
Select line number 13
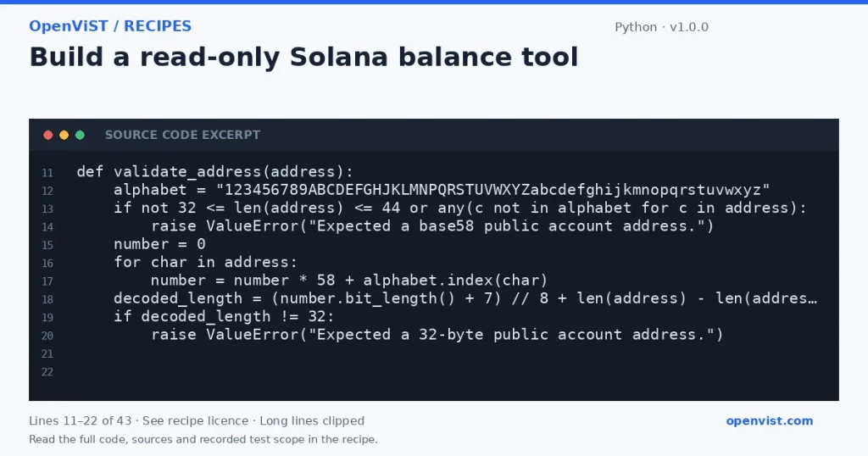tap(47, 209)
